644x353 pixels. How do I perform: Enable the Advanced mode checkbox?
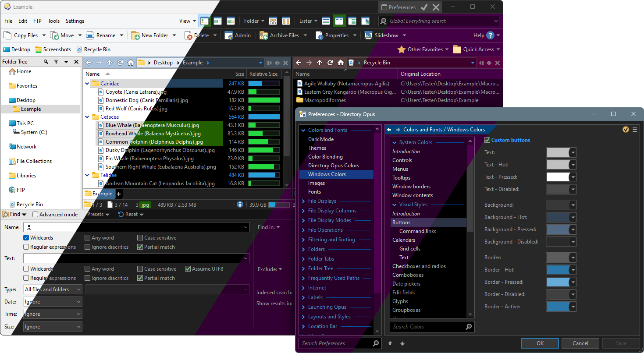click(x=36, y=215)
